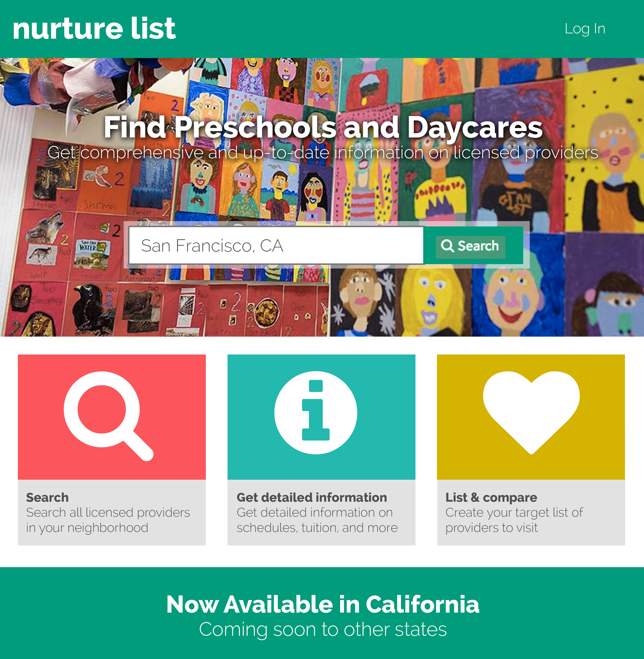
Task: Click the nurture list logo
Action: tap(94, 29)
